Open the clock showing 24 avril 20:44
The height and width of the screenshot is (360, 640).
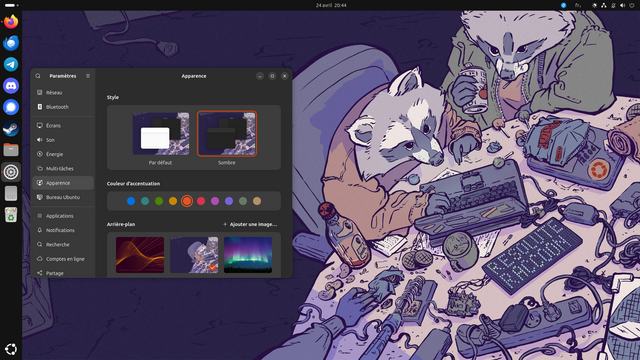tap(331, 5)
